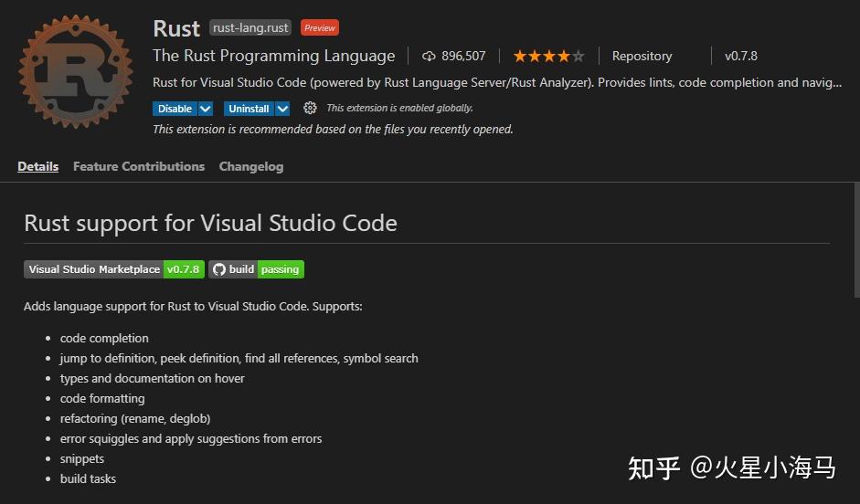Viewport: 860px width, 504px height.
Task: Open the Feature Contributions tab
Action: click(139, 166)
